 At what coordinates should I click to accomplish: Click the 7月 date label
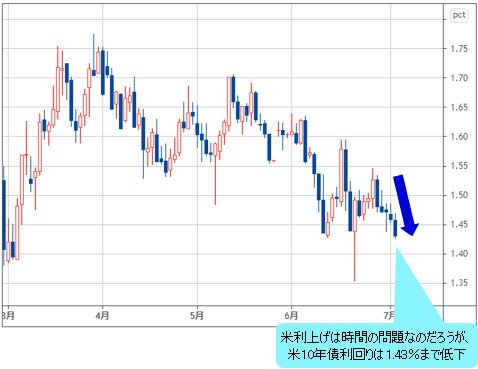[x=389, y=315]
